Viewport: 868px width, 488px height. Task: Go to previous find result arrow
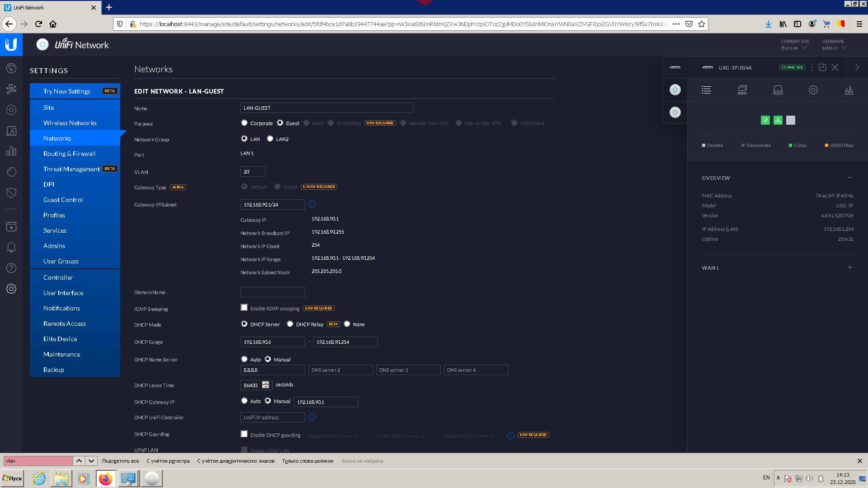click(x=79, y=461)
